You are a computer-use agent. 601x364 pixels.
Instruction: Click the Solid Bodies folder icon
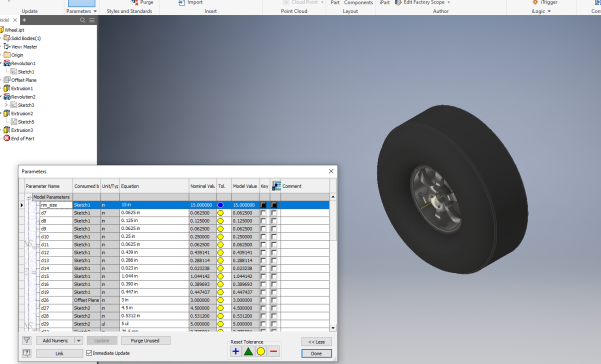[x=7, y=38]
